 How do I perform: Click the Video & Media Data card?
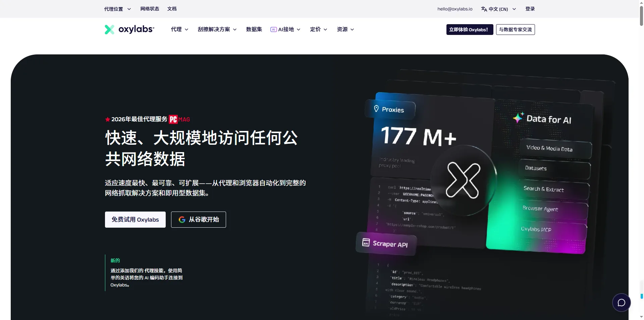(x=555, y=149)
